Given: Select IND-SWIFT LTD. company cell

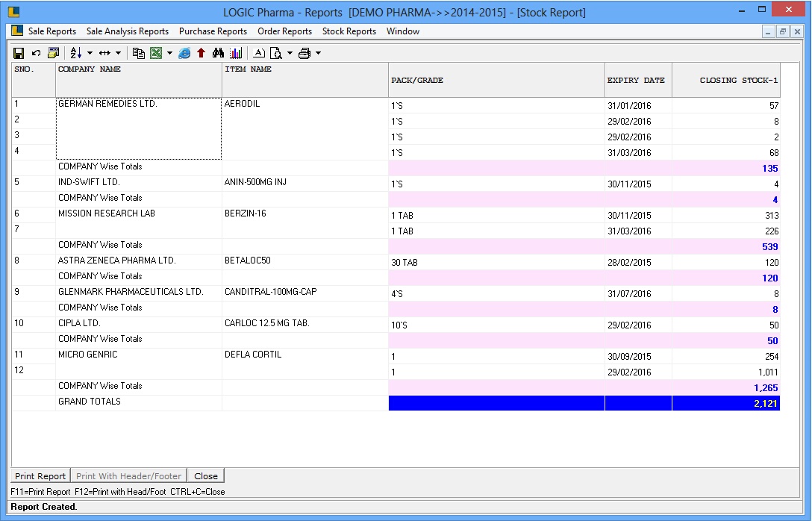Looking at the screenshot, I should pos(138,182).
